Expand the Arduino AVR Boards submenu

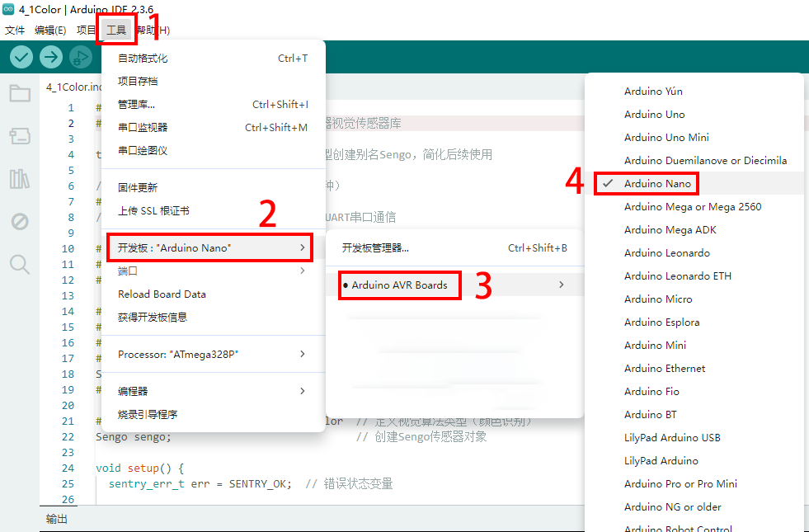[454, 285]
